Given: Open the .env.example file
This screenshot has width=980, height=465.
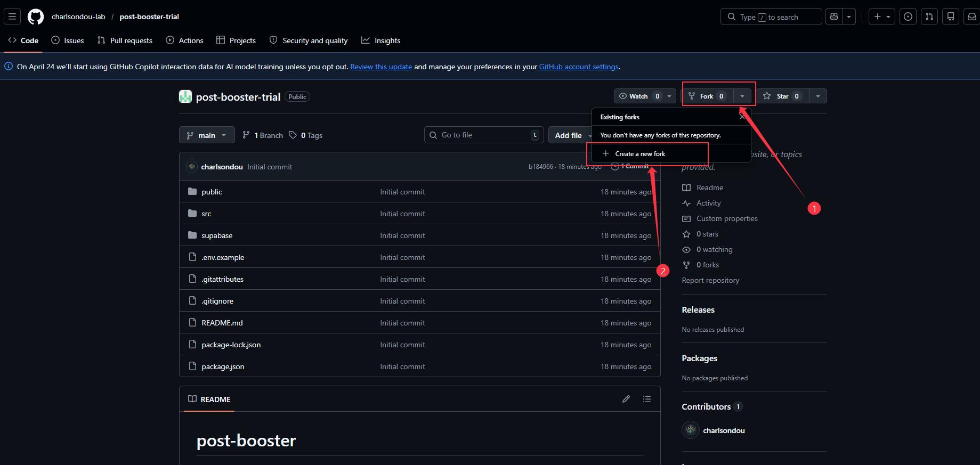Looking at the screenshot, I should point(223,257).
